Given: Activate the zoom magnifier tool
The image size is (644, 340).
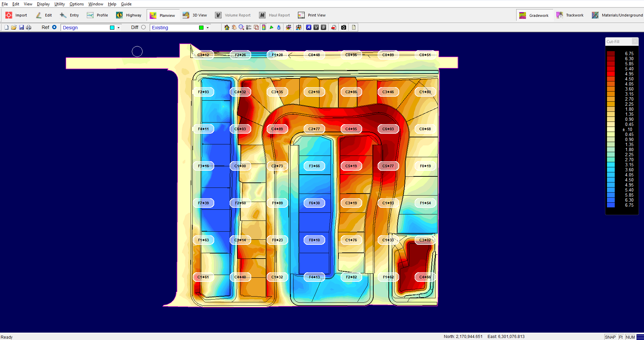Looking at the screenshot, I should click(241, 28).
